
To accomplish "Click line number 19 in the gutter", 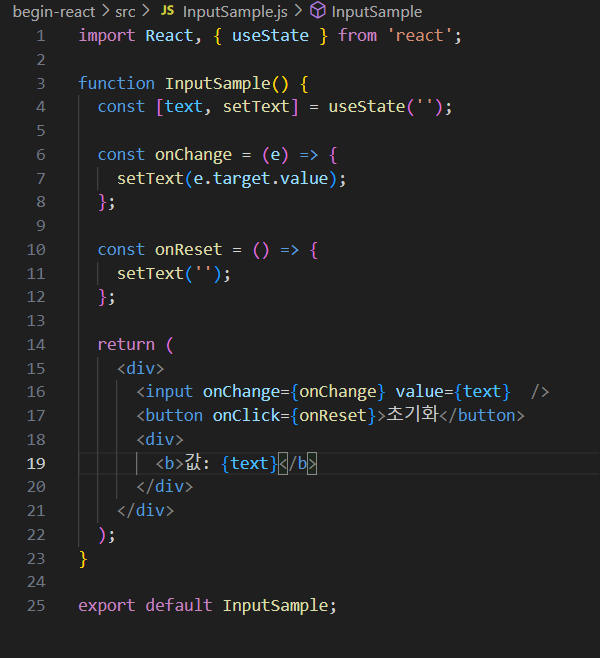I will [x=36, y=464].
